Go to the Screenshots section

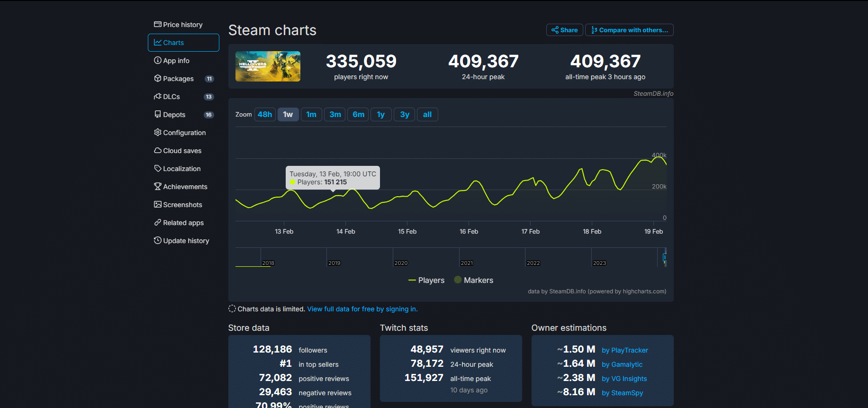pos(182,205)
